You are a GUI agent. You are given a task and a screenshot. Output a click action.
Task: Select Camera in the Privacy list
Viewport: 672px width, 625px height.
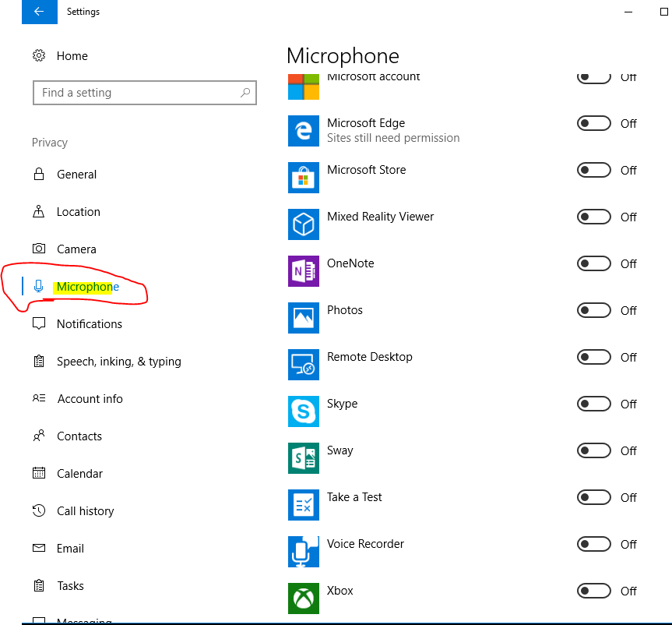(x=76, y=249)
